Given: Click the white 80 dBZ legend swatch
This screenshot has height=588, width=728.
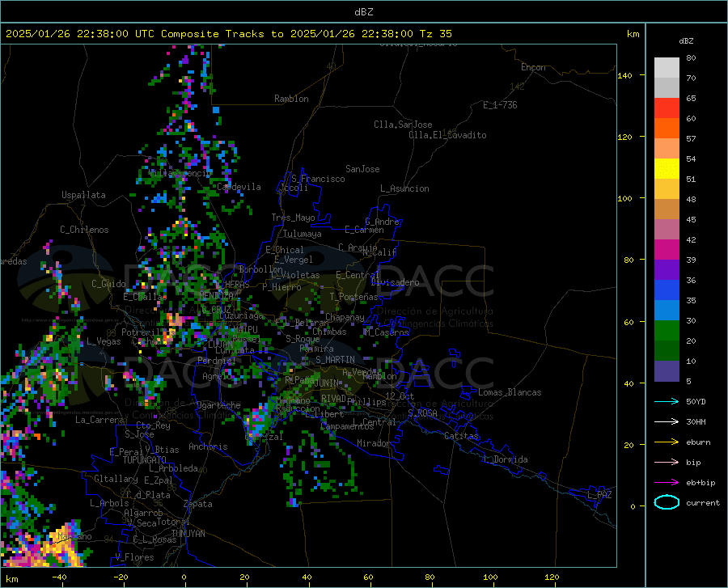Looking at the screenshot, I should [x=667, y=67].
